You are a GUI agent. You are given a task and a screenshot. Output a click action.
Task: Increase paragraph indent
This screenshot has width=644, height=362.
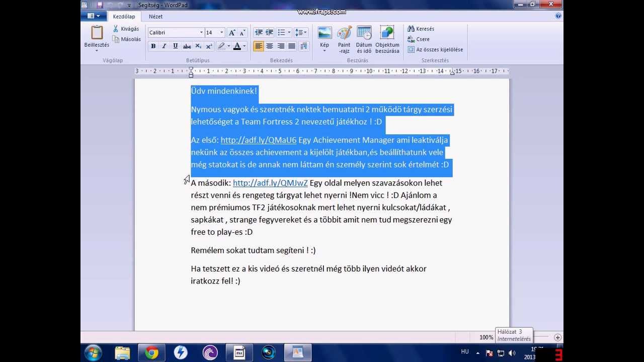[x=270, y=33]
